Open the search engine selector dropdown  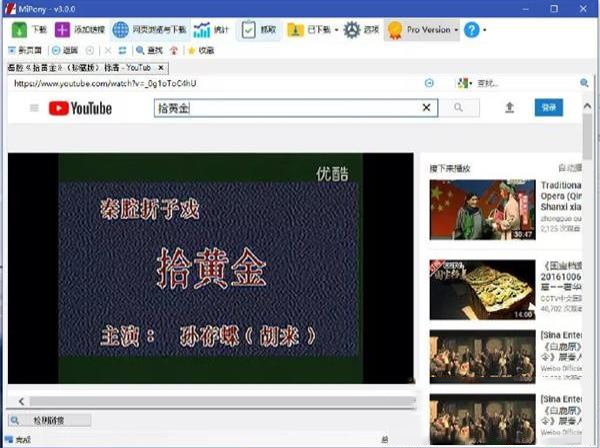pos(465,83)
